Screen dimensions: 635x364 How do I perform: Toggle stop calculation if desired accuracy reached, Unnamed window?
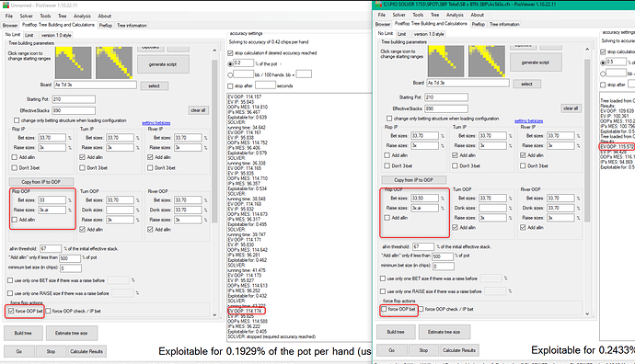click(x=230, y=53)
